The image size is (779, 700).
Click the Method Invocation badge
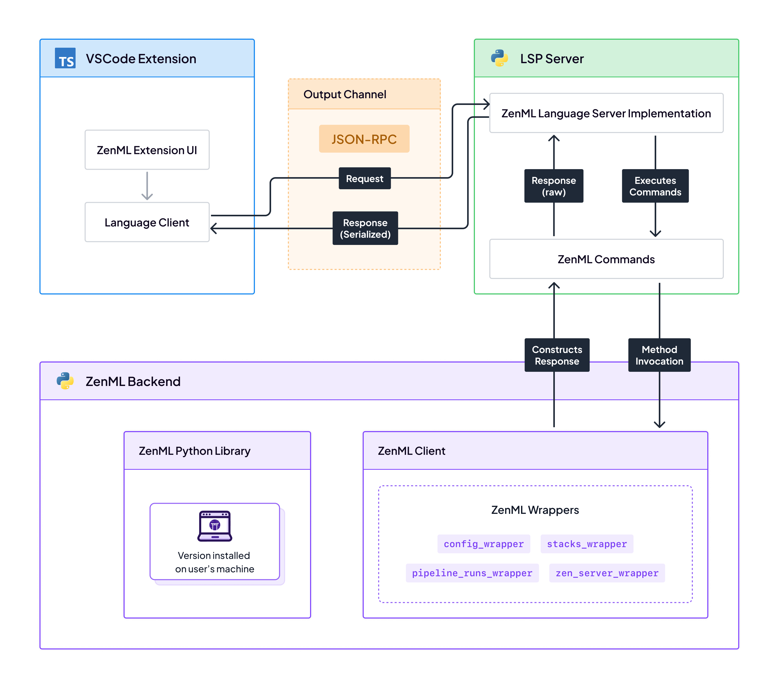[x=659, y=355]
